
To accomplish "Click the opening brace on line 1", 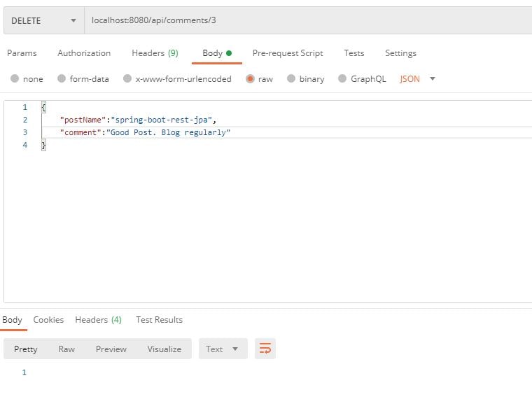I will pos(43,108).
